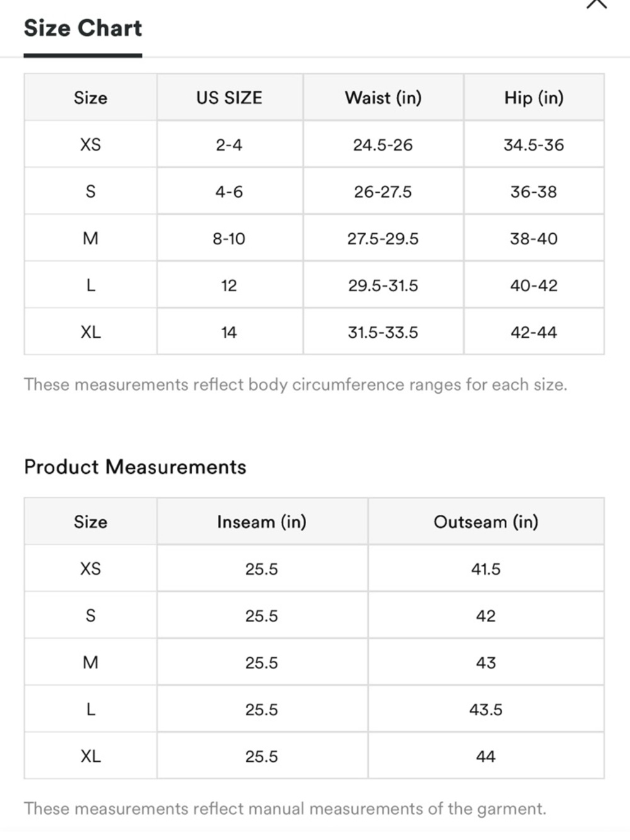This screenshot has height=840, width=630.
Task: Click US size 14 cell
Action: [x=229, y=332]
